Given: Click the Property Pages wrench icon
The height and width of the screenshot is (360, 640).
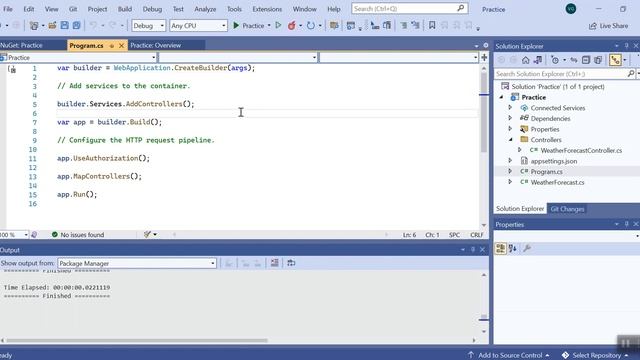Looking at the screenshot, I should (527, 248).
